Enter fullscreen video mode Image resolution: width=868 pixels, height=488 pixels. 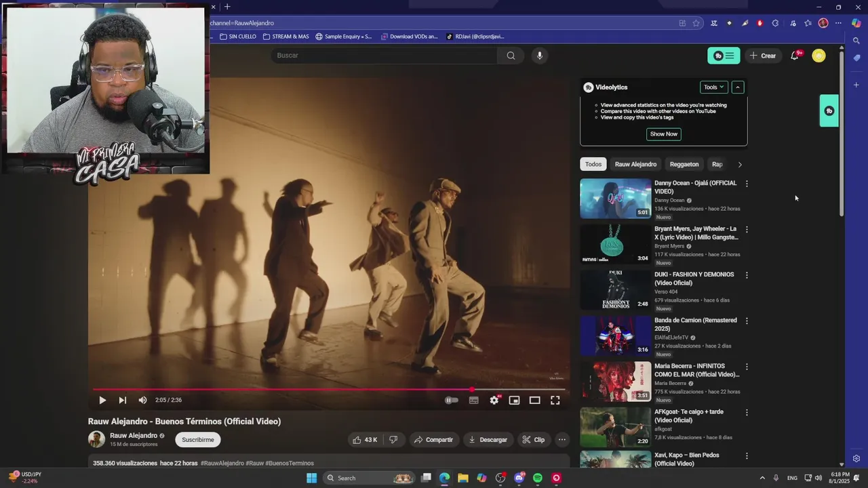tap(555, 401)
